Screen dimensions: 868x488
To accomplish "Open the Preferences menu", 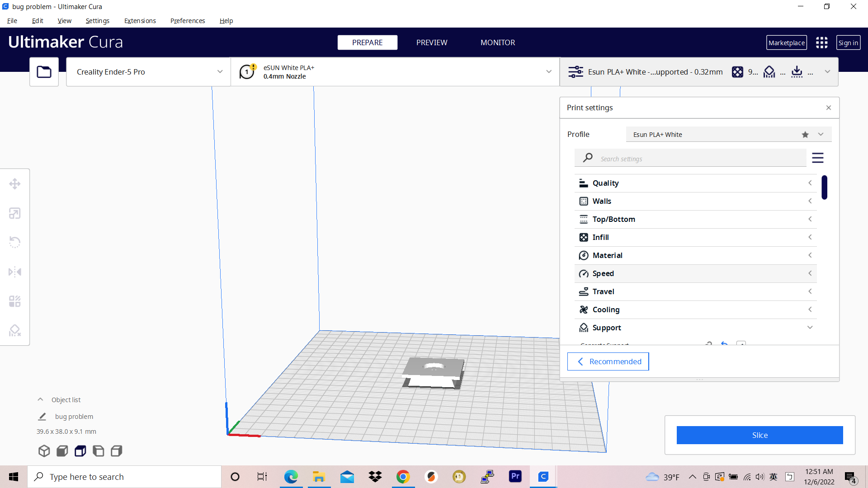I will click(188, 21).
